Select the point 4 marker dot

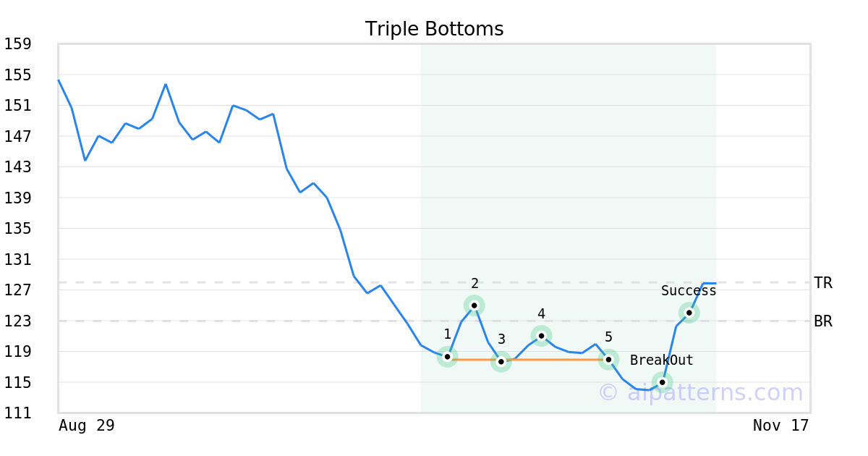tap(541, 335)
